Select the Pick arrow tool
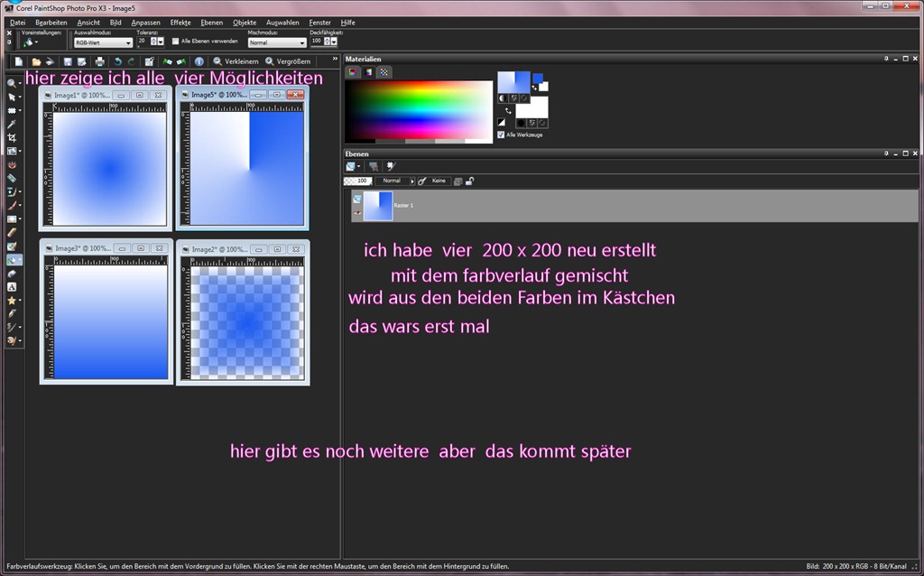 [x=11, y=98]
